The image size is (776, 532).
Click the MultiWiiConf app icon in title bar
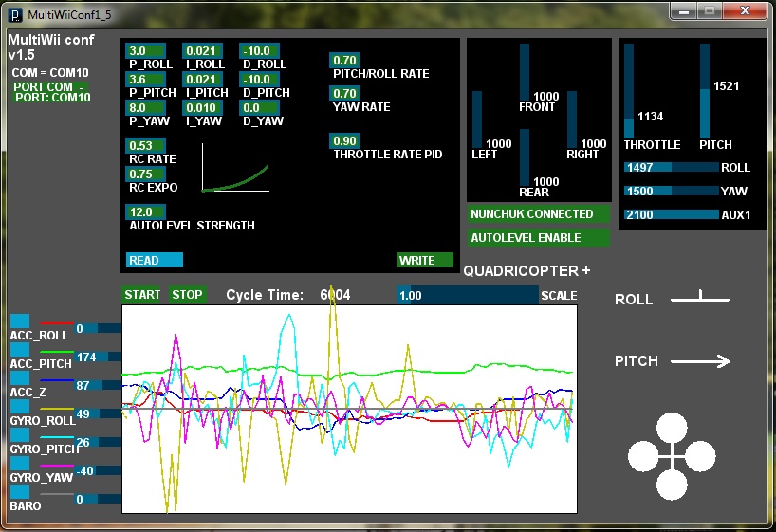16,15
